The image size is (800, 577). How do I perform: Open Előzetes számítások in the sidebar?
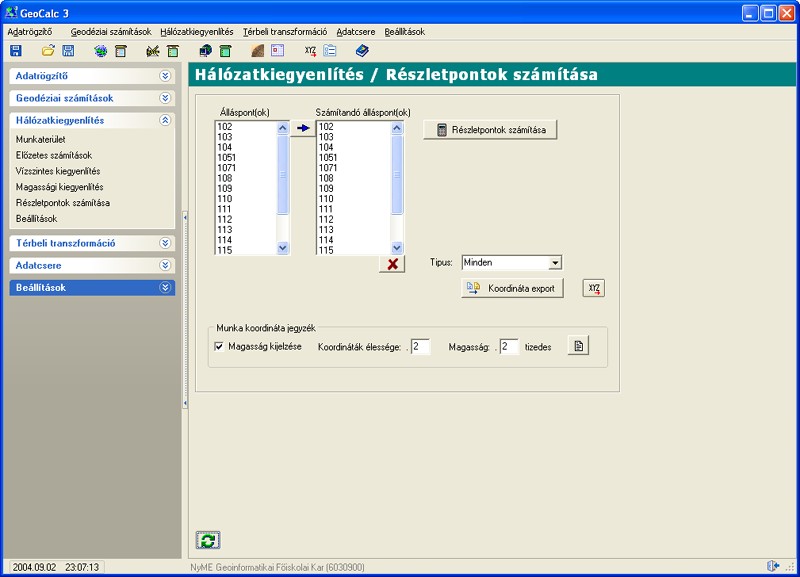pyautogui.click(x=54, y=155)
